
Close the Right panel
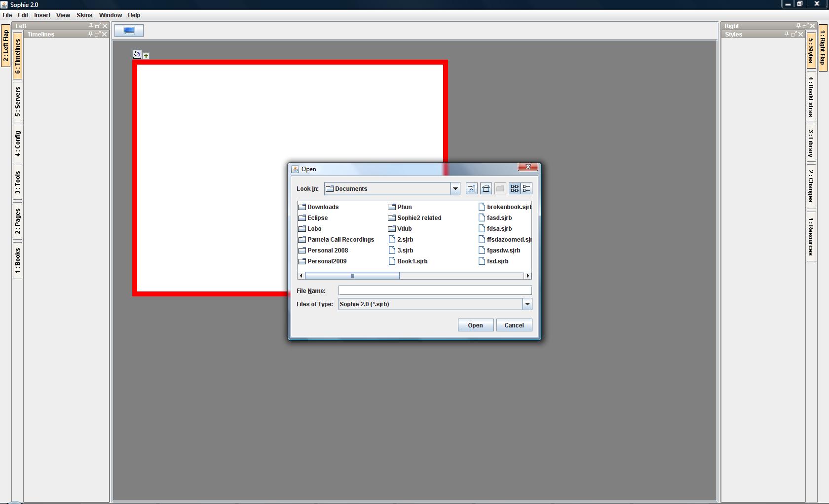tap(812, 26)
